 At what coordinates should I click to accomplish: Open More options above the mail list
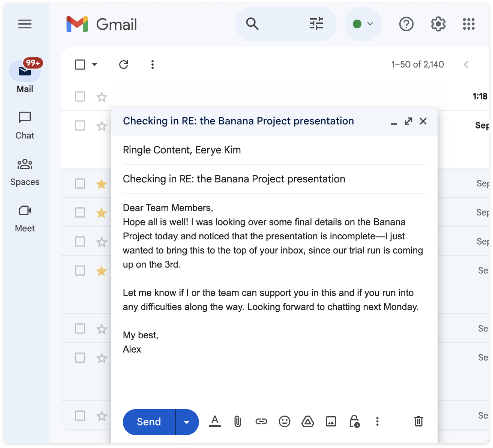pyautogui.click(x=152, y=65)
